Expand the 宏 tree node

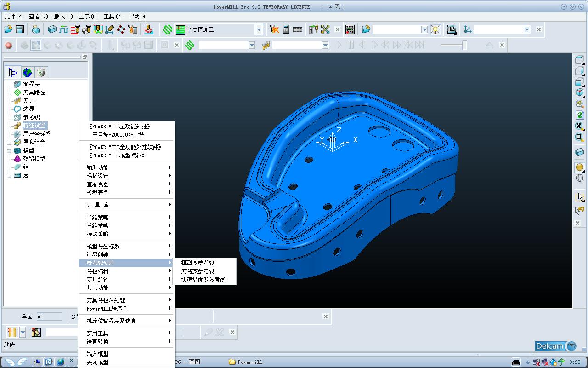(9, 175)
